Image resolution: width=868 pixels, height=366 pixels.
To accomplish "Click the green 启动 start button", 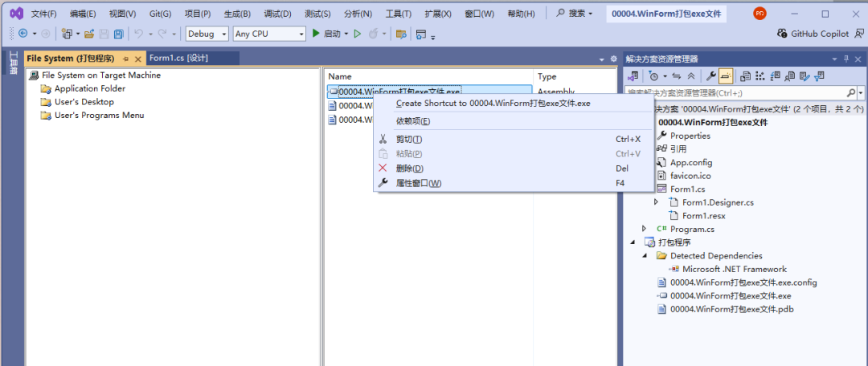I will (326, 34).
